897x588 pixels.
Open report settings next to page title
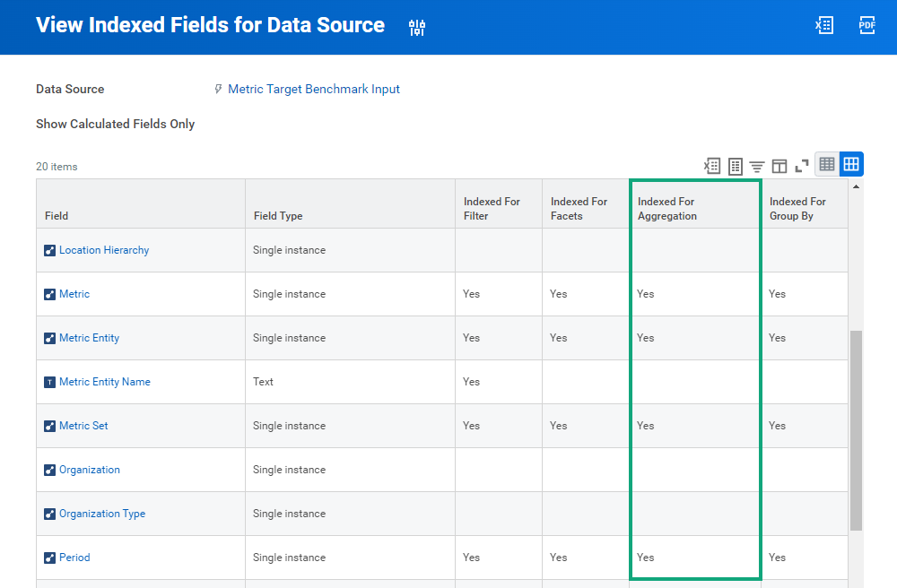click(417, 27)
